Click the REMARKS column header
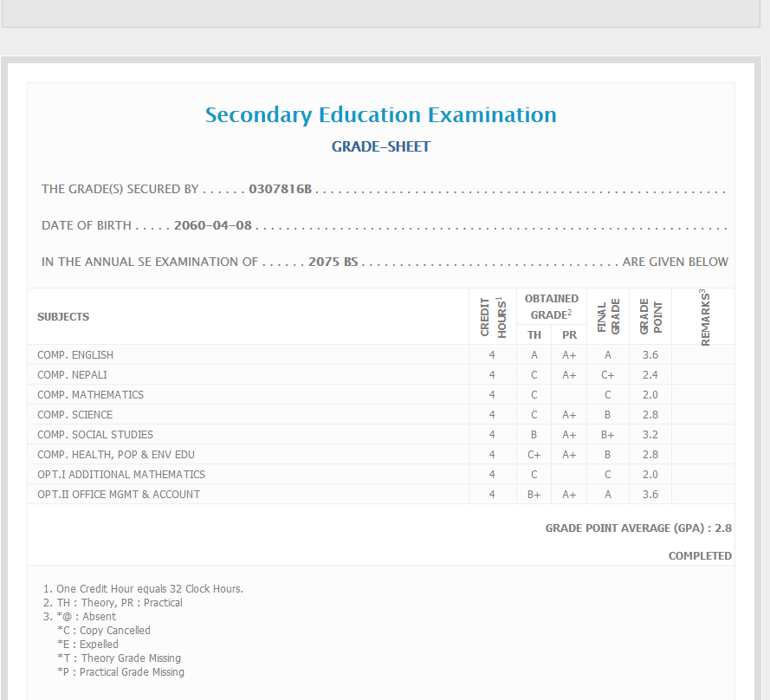Screen dimensions: 770x700 [x=704, y=317]
